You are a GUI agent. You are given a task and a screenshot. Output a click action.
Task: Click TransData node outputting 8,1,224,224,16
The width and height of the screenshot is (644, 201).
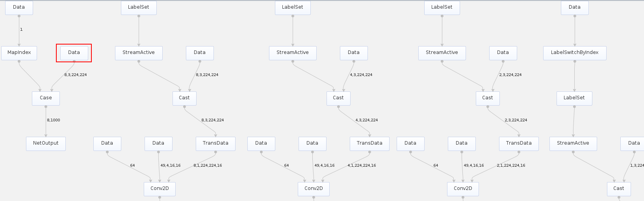(215, 143)
